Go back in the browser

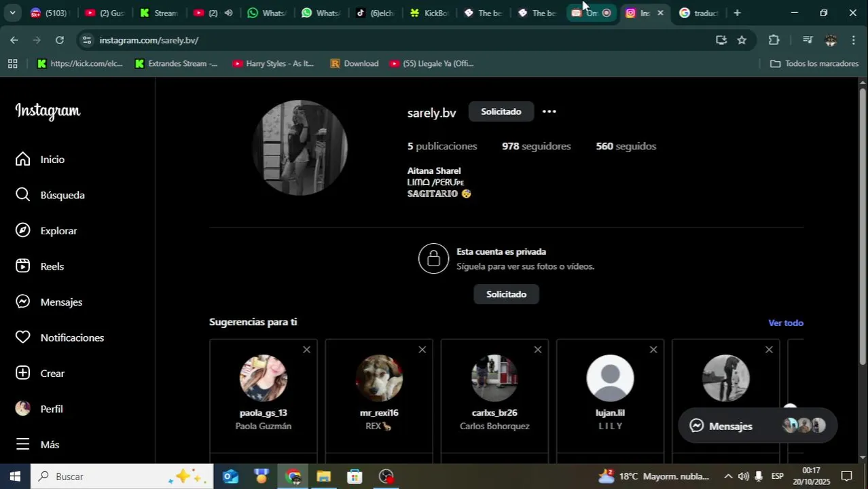point(14,40)
